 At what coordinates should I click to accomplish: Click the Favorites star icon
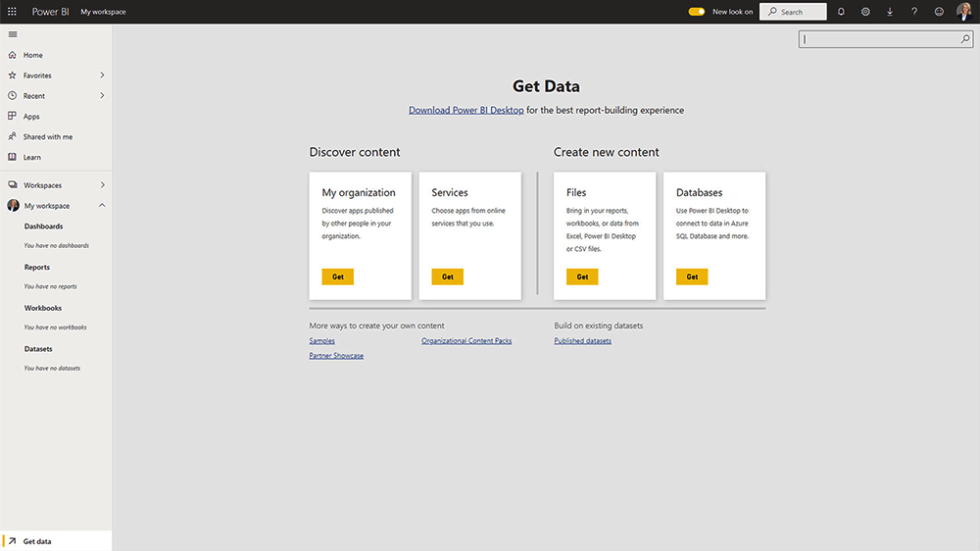(12, 75)
